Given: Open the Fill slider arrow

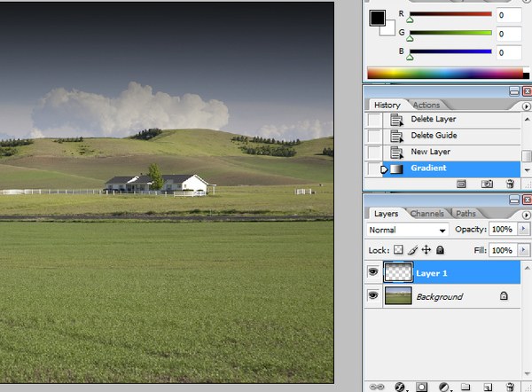Looking at the screenshot, I should tap(523, 250).
